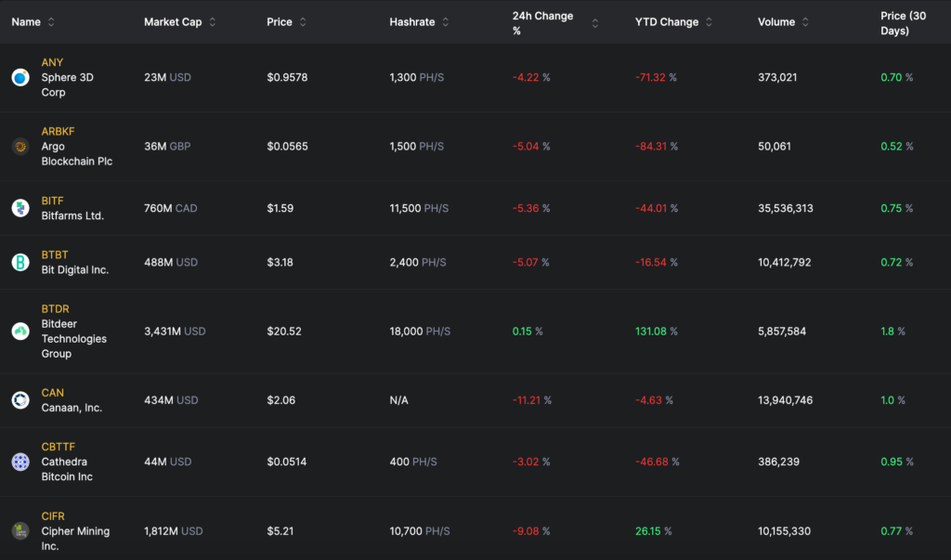Image resolution: width=951 pixels, height=560 pixels.
Task: Sort by Volume column sort arrows
Action: click(805, 22)
